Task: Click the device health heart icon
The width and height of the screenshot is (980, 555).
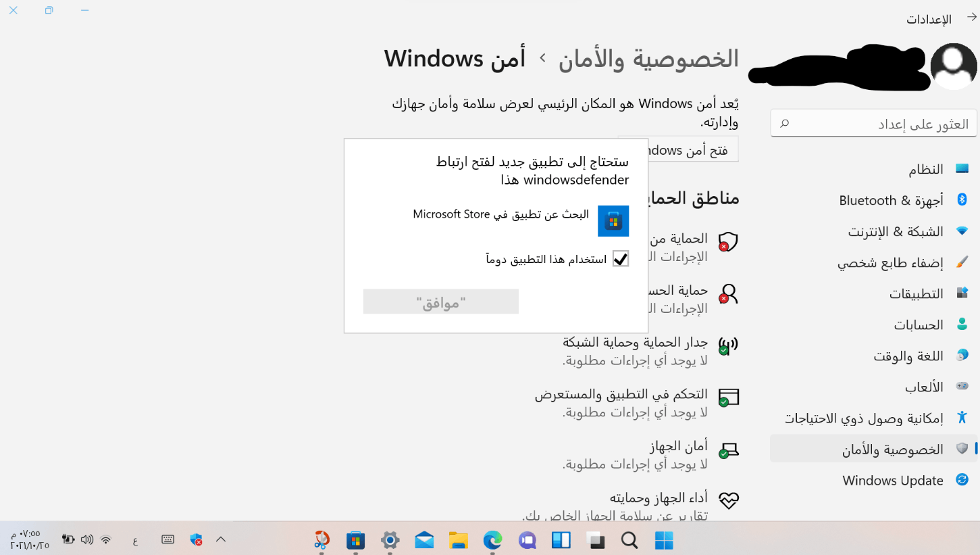Action: tap(729, 500)
